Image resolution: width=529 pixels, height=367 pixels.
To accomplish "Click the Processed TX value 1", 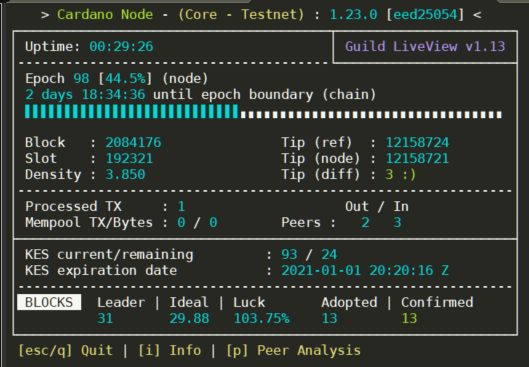I will click(181, 206).
